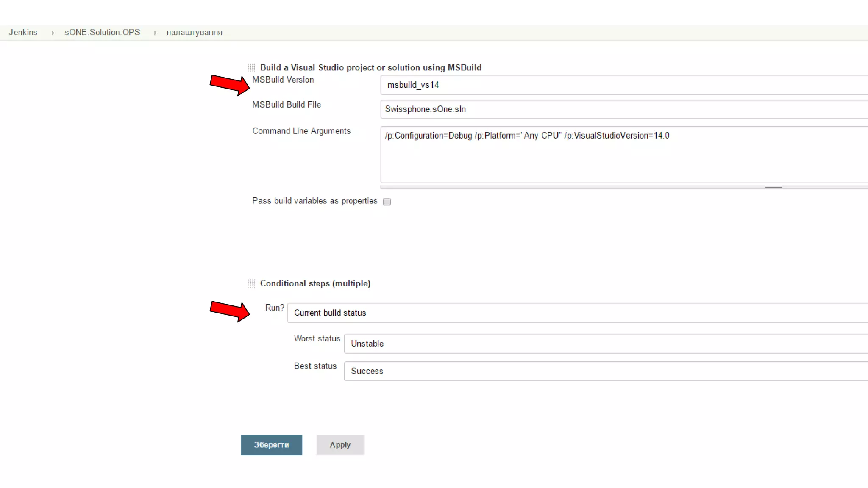Click the MSBuild Version label
Screen dimensions: 868x488
283,80
